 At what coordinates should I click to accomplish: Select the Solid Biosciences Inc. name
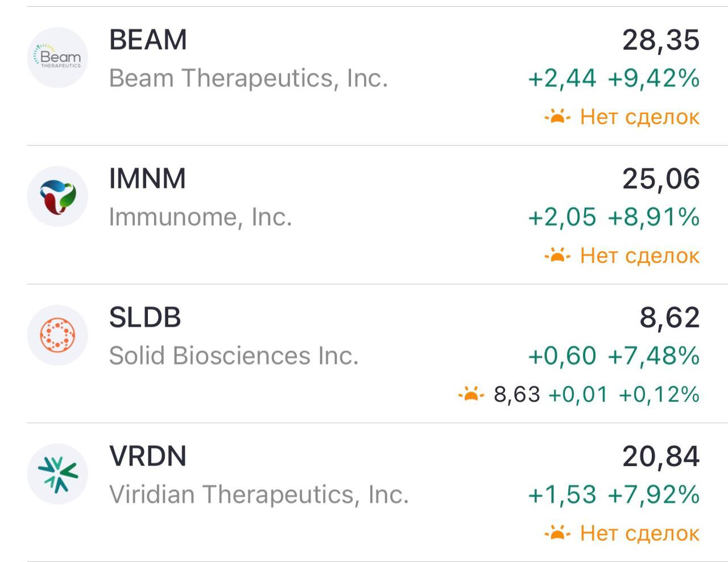click(x=234, y=356)
